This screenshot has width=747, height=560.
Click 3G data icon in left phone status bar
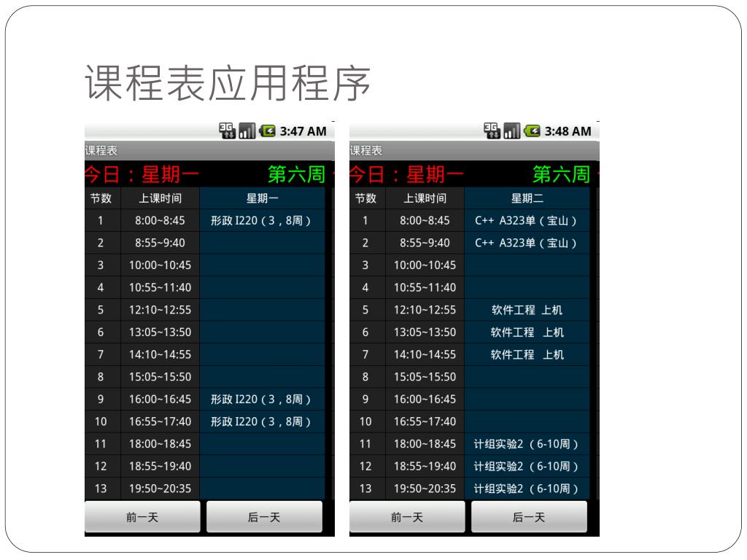coord(228,131)
